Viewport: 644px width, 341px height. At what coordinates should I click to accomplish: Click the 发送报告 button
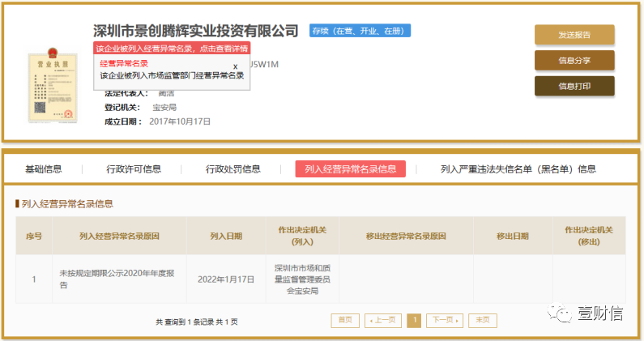click(x=574, y=35)
